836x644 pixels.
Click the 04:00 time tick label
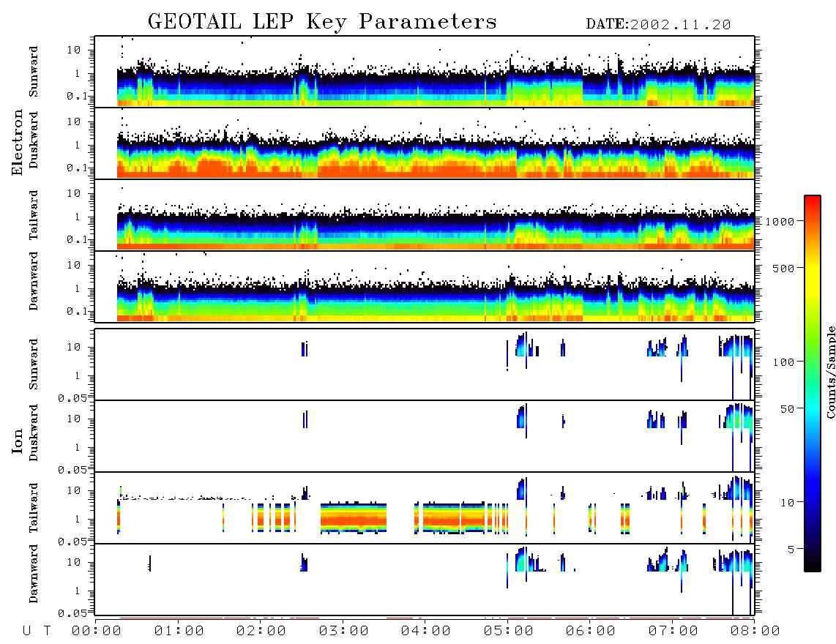click(425, 632)
